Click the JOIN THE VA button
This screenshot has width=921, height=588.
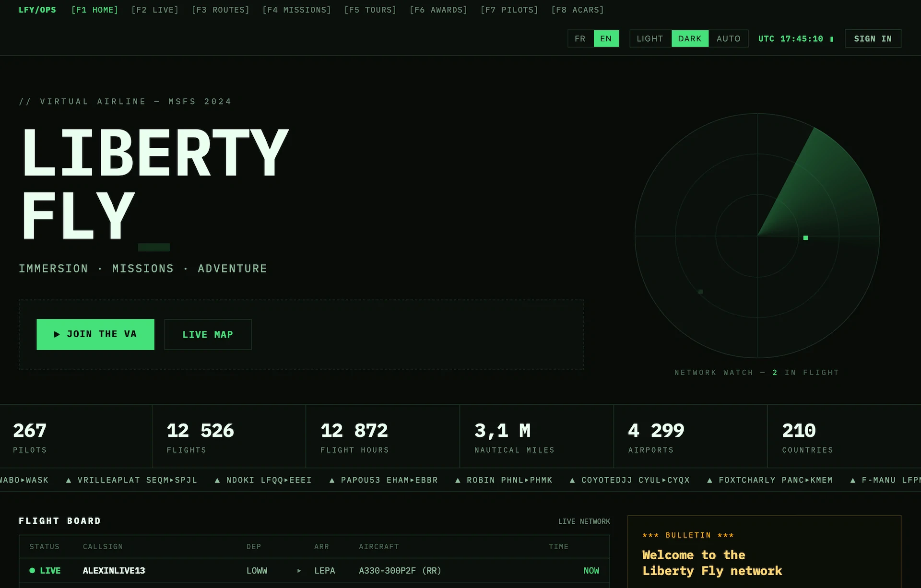95,334
